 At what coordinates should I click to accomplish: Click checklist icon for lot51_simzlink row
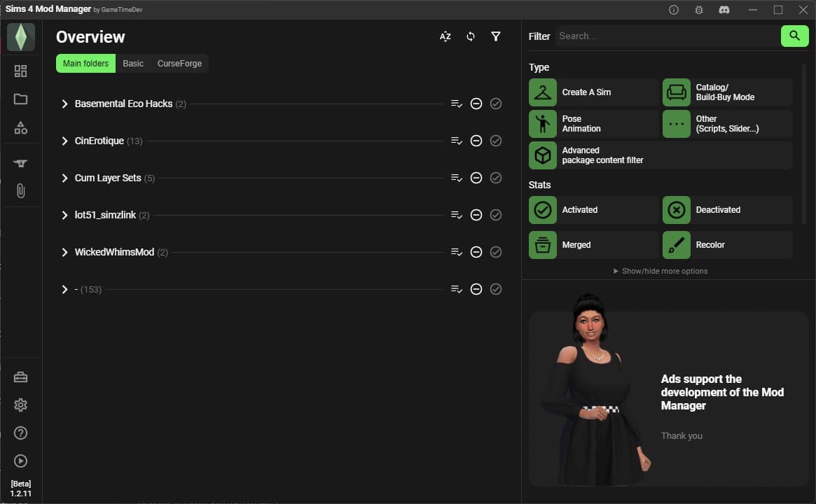[x=457, y=215]
